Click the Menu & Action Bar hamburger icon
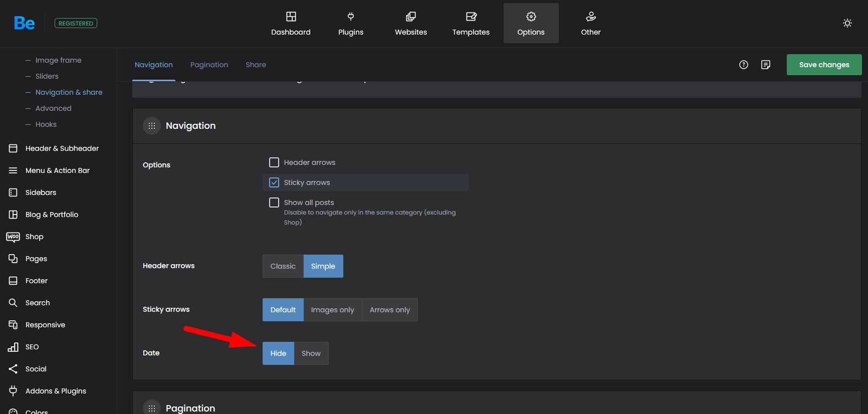Screen dimensions: 868x414 13,170
